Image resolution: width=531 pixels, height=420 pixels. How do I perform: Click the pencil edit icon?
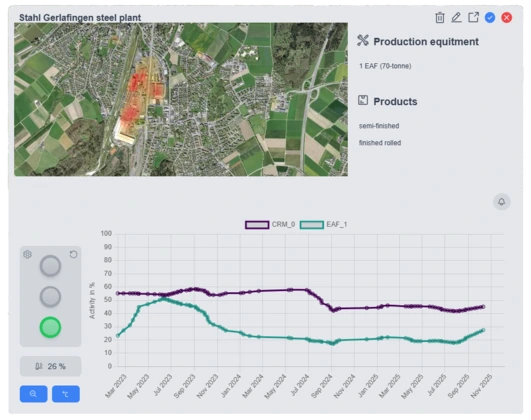pyautogui.click(x=456, y=18)
